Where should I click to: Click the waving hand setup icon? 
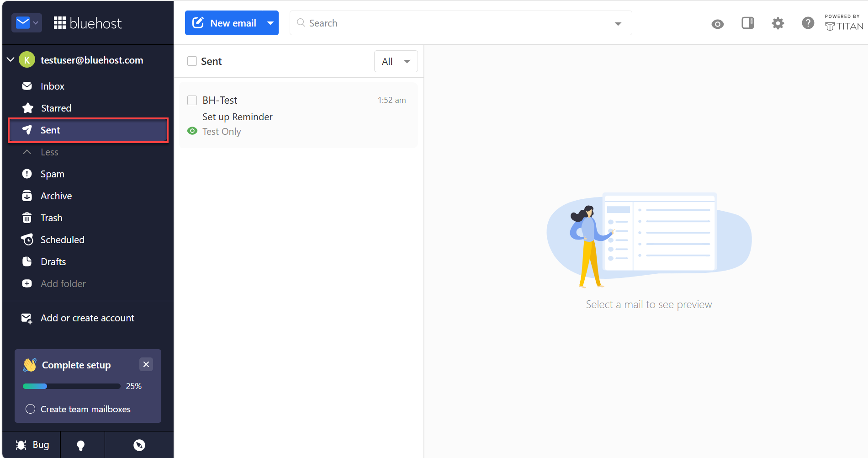tap(30, 365)
